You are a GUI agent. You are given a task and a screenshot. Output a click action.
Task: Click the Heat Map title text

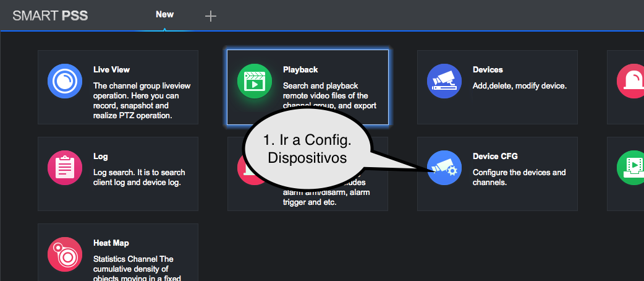pyautogui.click(x=111, y=244)
